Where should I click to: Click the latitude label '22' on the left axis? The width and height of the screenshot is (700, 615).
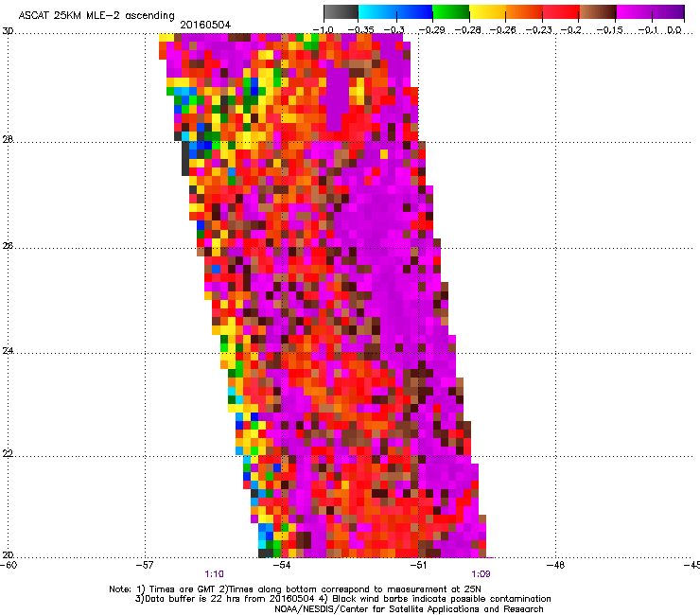(x=8, y=453)
